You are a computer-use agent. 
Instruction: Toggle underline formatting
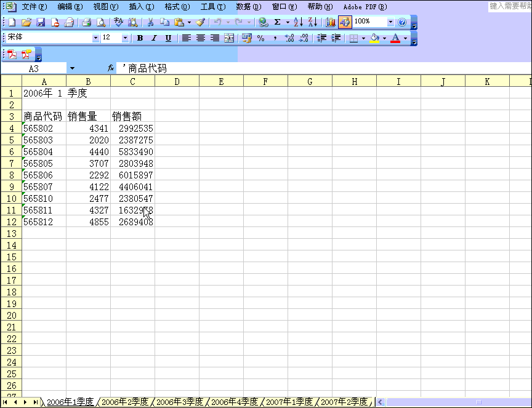[x=168, y=38]
